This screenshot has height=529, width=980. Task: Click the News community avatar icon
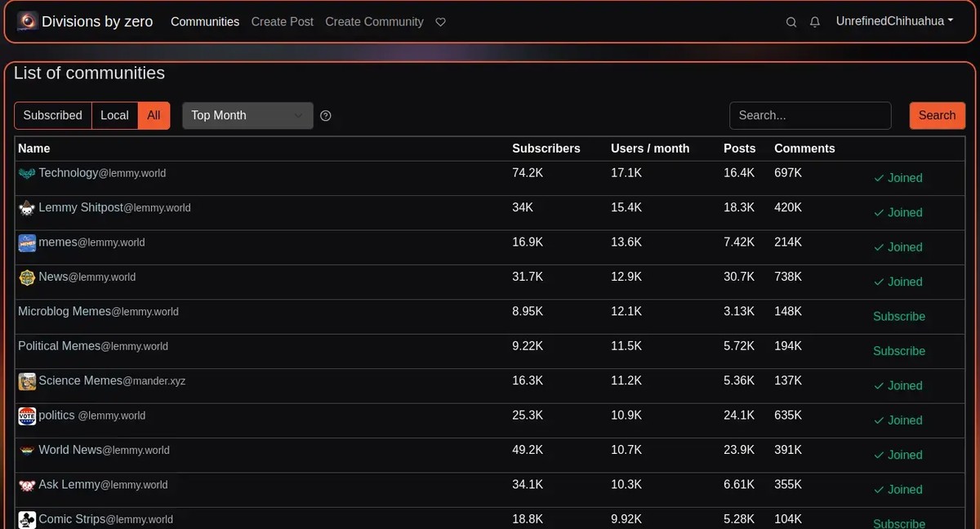click(27, 277)
